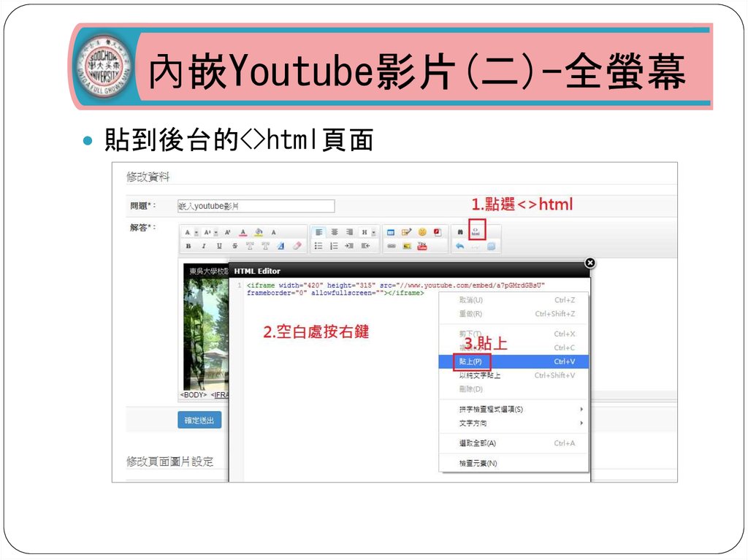748x560 pixels.
Task: Align text right
Action: pos(350,232)
